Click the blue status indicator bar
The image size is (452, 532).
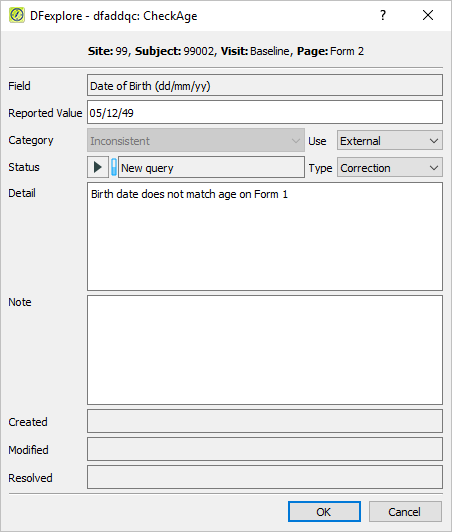(114, 167)
